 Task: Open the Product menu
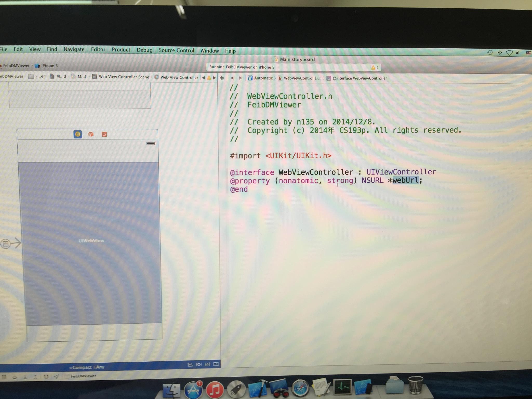[121, 49]
